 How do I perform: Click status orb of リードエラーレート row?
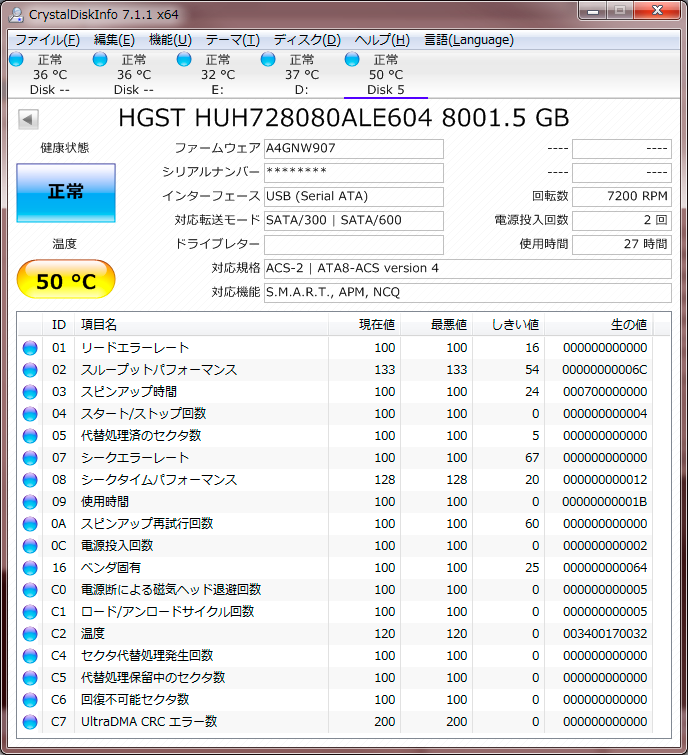[x=30, y=348]
